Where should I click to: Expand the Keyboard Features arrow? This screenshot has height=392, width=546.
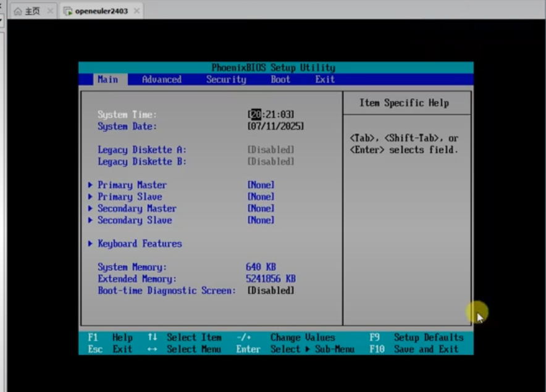(90, 244)
